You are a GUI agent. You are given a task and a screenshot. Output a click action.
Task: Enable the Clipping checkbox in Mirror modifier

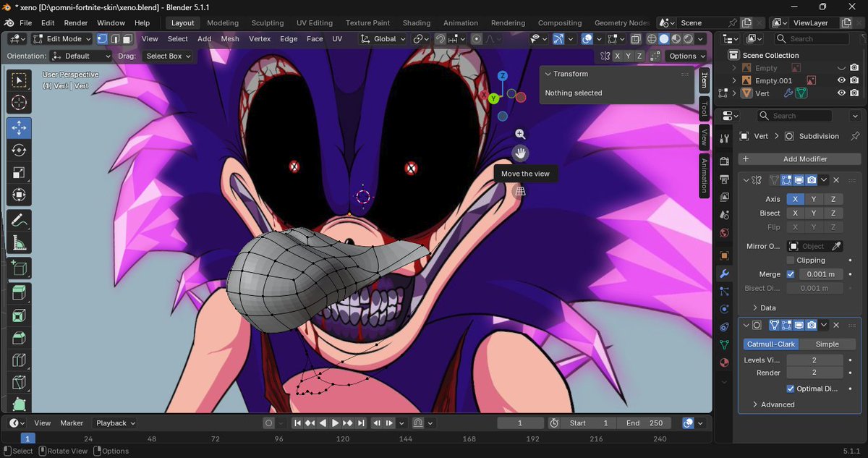pos(791,260)
